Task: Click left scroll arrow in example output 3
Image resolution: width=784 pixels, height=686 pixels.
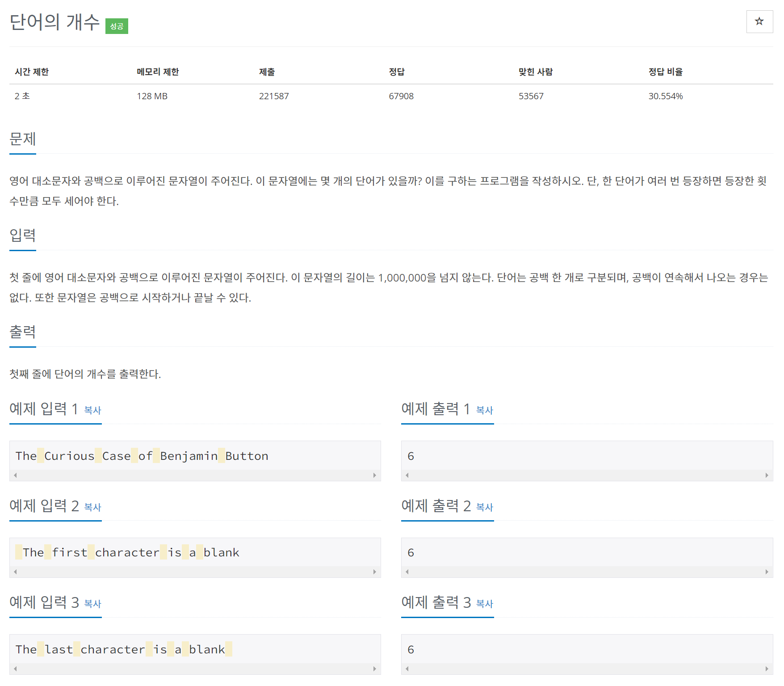Action: tap(407, 669)
